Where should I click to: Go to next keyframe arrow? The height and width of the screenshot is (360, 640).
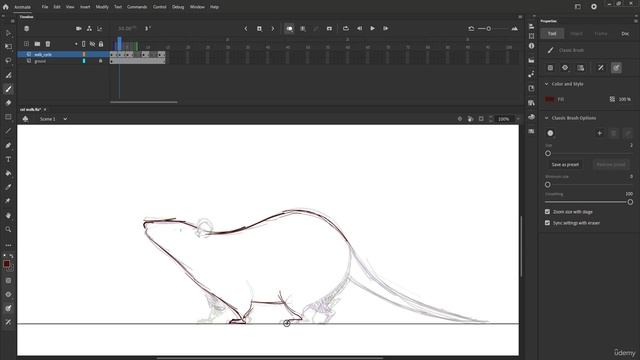coord(273,29)
